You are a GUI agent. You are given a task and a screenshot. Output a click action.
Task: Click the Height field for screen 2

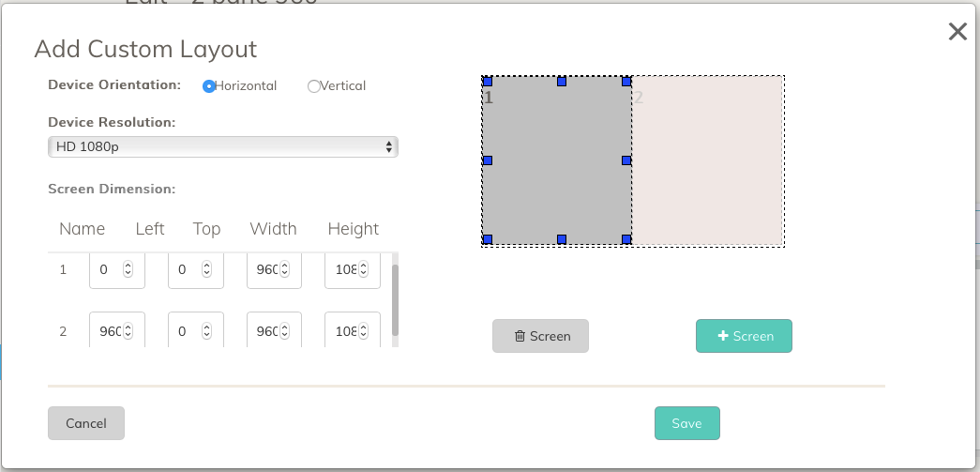pos(353,329)
